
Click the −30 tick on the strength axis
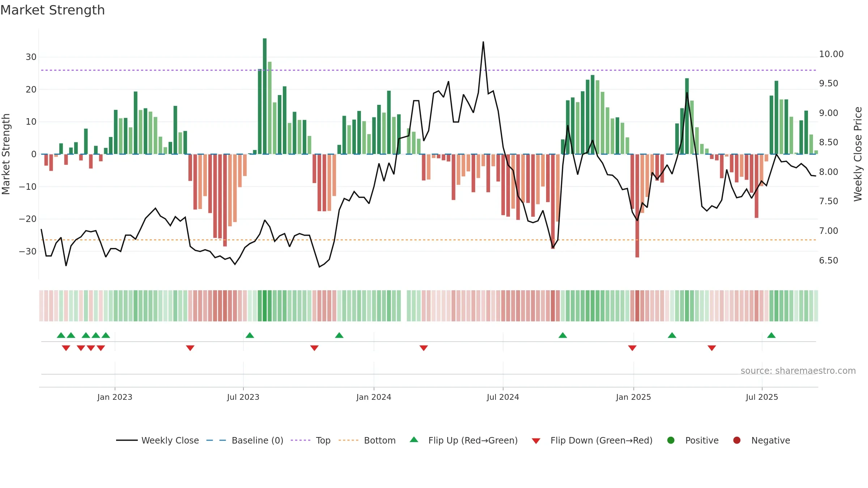[x=28, y=252]
